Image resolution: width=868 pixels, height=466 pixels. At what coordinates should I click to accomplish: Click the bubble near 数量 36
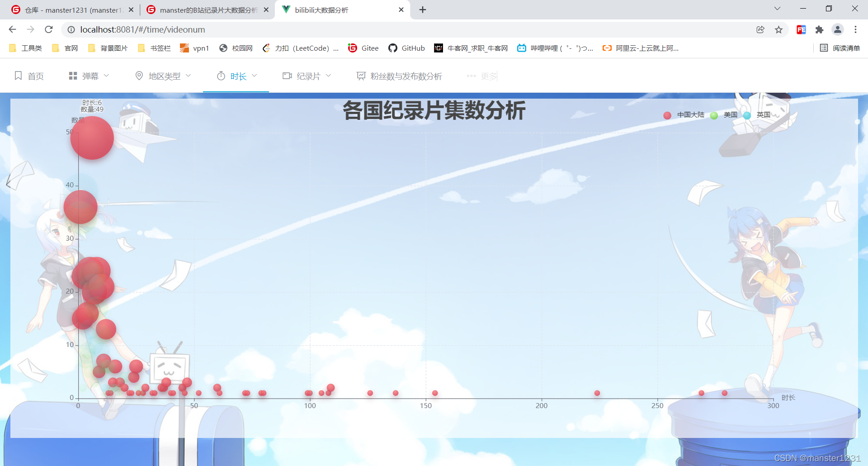click(80, 207)
